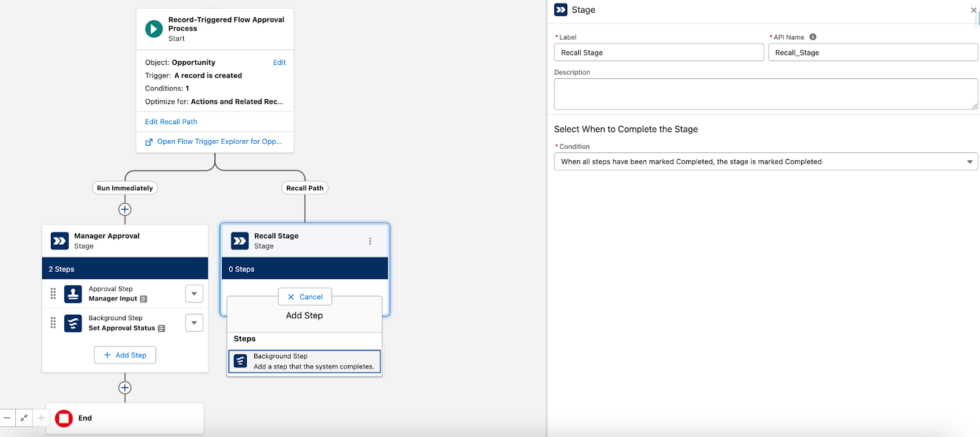Image resolution: width=980 pixels, height=437 pixels.
Task: Click the Approval Step Manager Input icon
Action: [73, 294]
